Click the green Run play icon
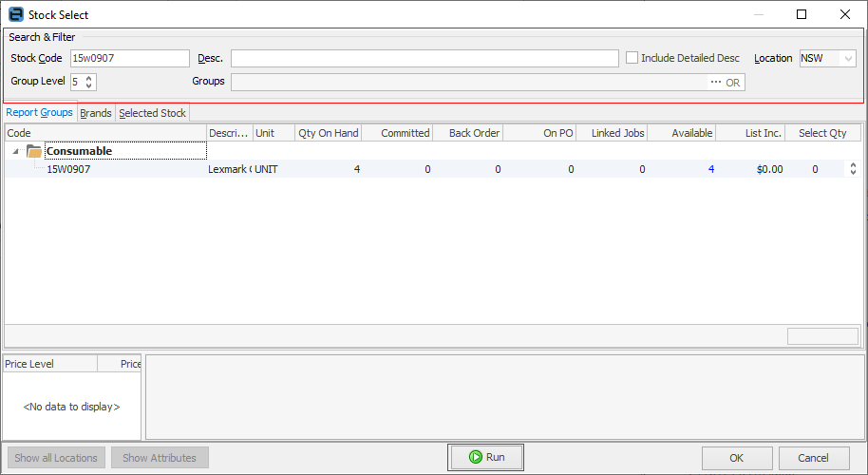 [475, 457]
